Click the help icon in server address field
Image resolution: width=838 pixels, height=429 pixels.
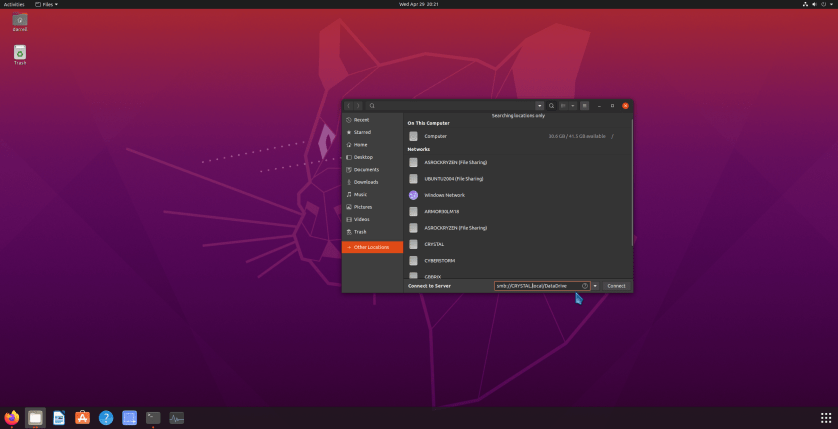[x=585, y=286]
